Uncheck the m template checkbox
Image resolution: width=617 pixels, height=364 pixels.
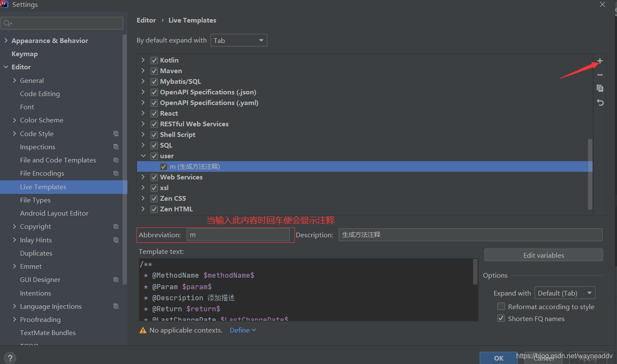[x=163, y=167]
